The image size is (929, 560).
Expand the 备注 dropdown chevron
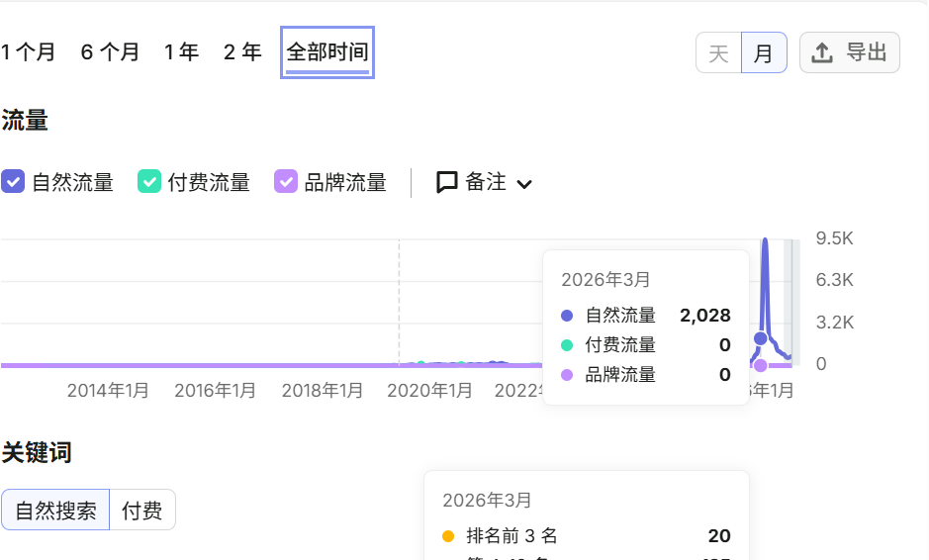click(523, 184)
